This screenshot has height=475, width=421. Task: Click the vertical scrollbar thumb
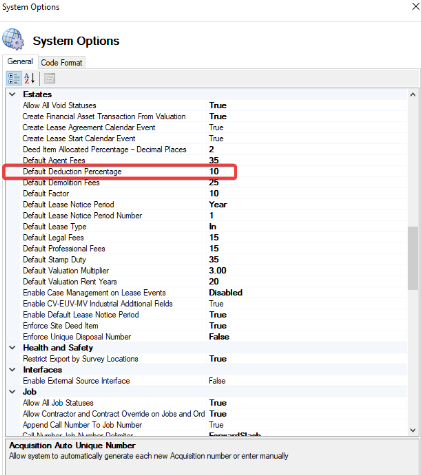click(413, 258)
